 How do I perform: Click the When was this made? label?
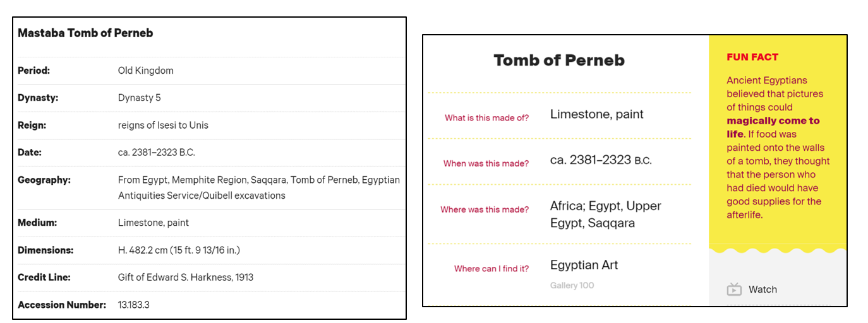tap(486, 163)
